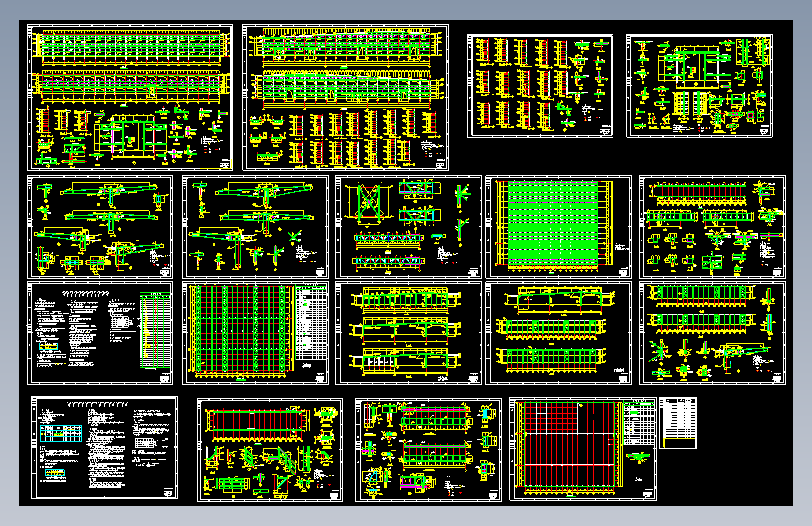
Task: Click the green table in the notes sheet
Action: [155, 330]
